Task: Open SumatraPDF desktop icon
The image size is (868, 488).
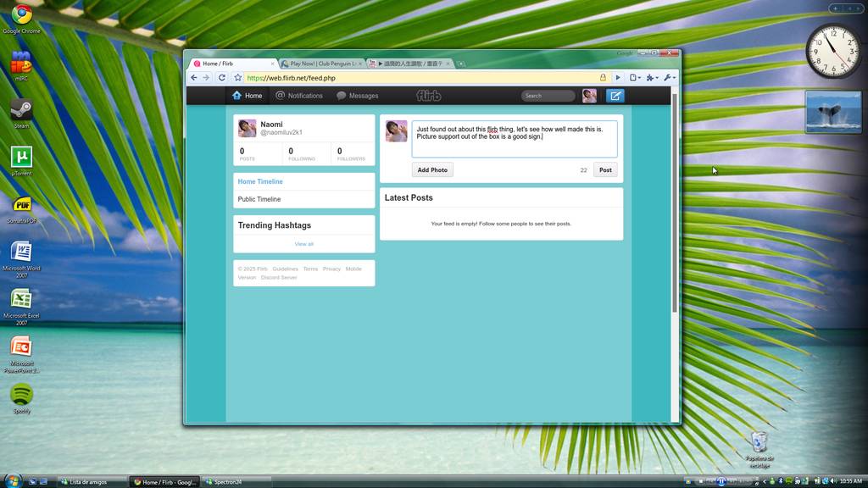Action: 21,208
